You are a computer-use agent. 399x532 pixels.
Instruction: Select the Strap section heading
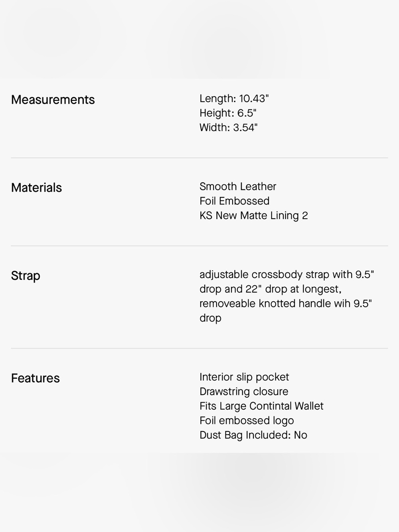pyautogui.click(x=26, y=276)
